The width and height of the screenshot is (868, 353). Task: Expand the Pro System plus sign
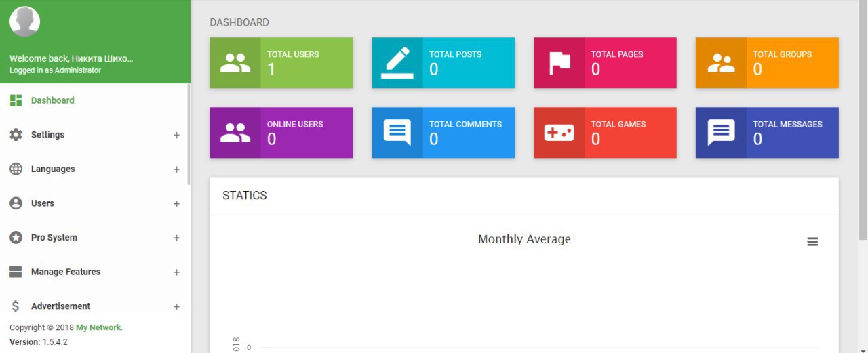tap(176, 238)
